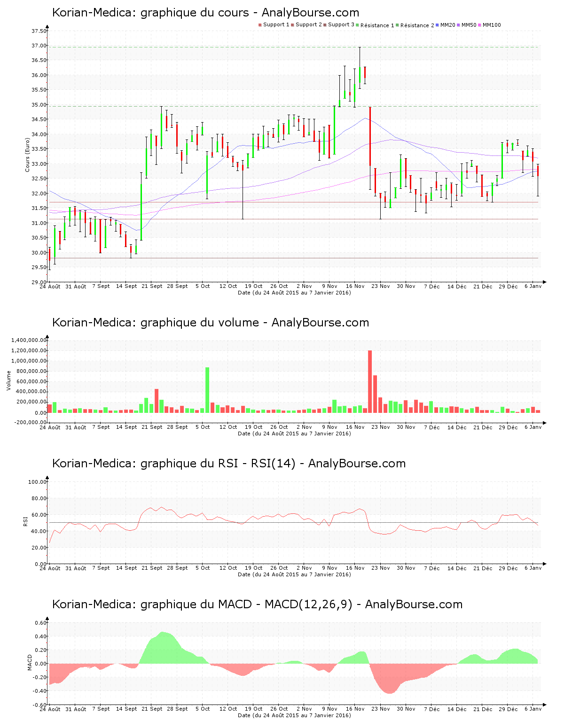Click the 'Cours (Euro)' vertical axis label

coord(27,155)
